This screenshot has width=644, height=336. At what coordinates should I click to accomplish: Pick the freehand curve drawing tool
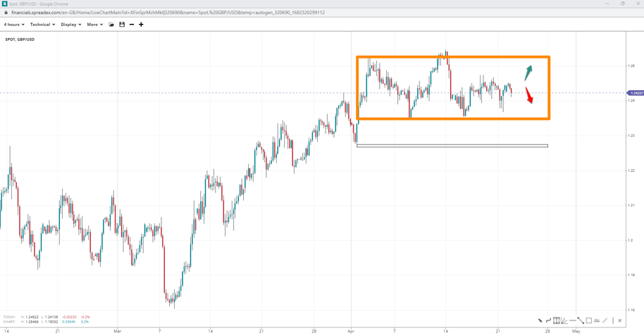pyautogui.click(x=548, y=321)
